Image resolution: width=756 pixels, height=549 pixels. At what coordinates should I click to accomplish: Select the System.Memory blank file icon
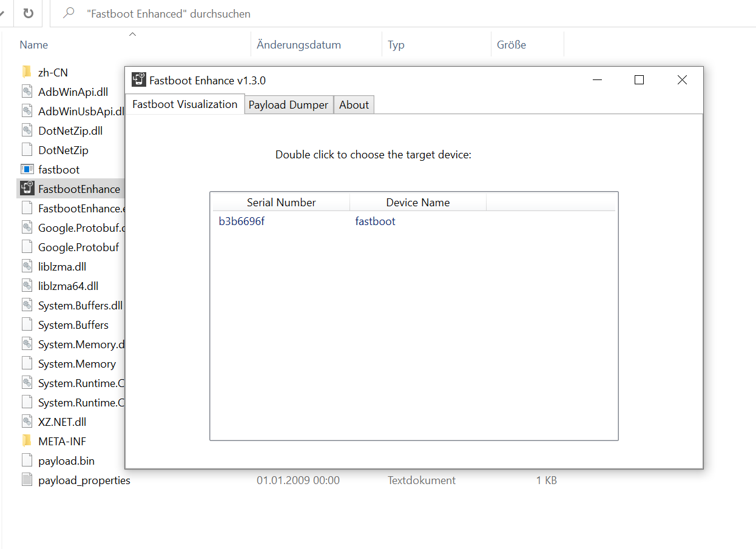[x=27, y=363]
